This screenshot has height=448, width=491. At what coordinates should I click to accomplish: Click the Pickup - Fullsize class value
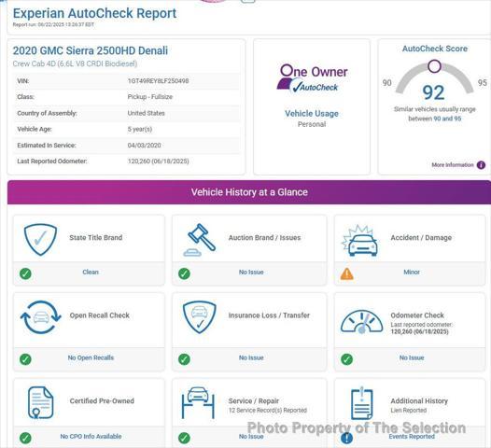click(150, 97)
